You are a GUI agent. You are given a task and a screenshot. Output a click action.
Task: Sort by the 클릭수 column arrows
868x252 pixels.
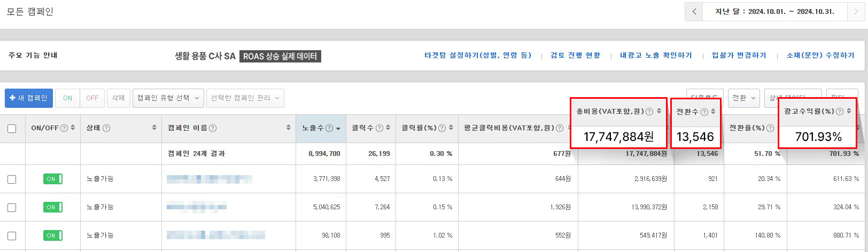[x=388, y=128]
